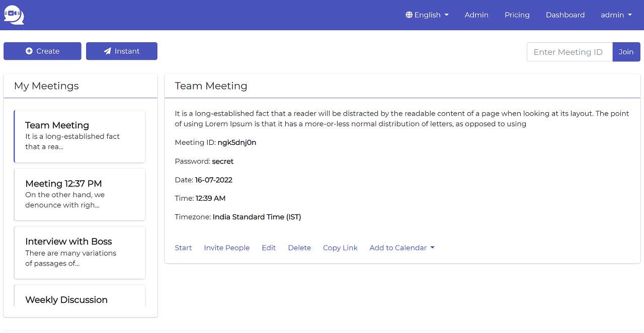Expand the Add to Calendar dropdown
This screenshot has width=644, height=333.
[x=402, y=248]
